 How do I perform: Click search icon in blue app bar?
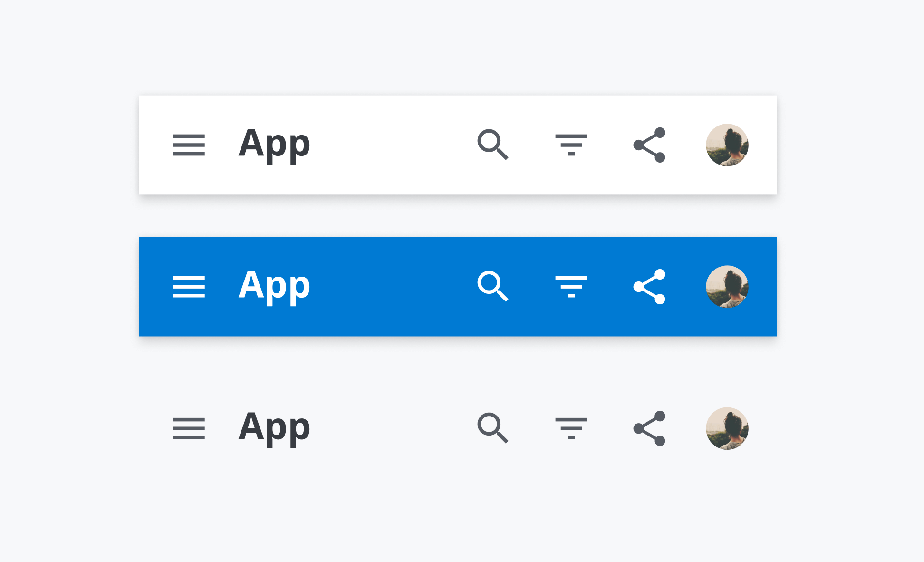point(492,286)
